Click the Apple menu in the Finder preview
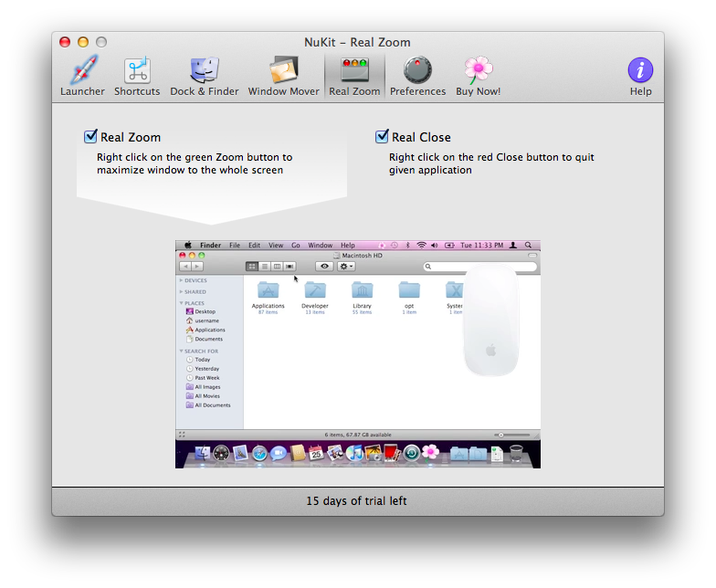Screen dimensions: 716x588 tap(188, 245)
